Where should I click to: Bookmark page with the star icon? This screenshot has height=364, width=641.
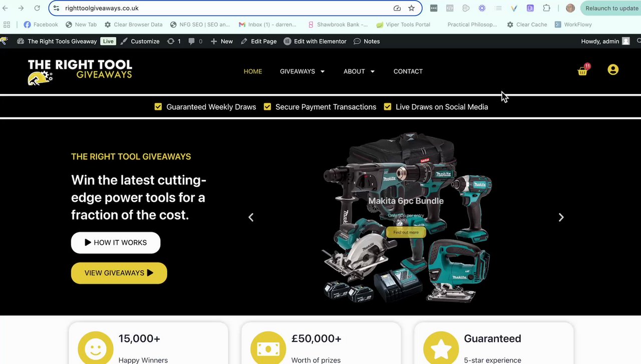411,8
